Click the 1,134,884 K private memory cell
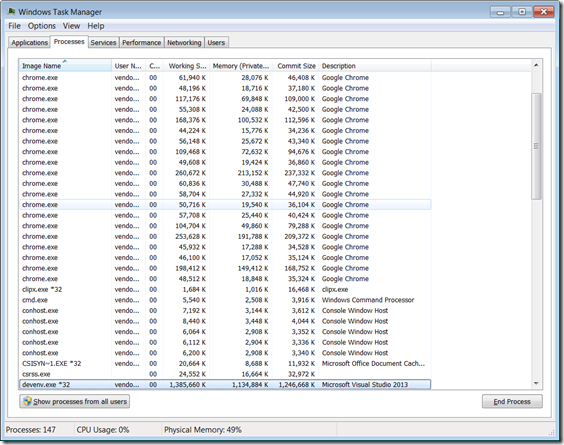This screenshot has width=564, height=445. [x=250, y=385]
